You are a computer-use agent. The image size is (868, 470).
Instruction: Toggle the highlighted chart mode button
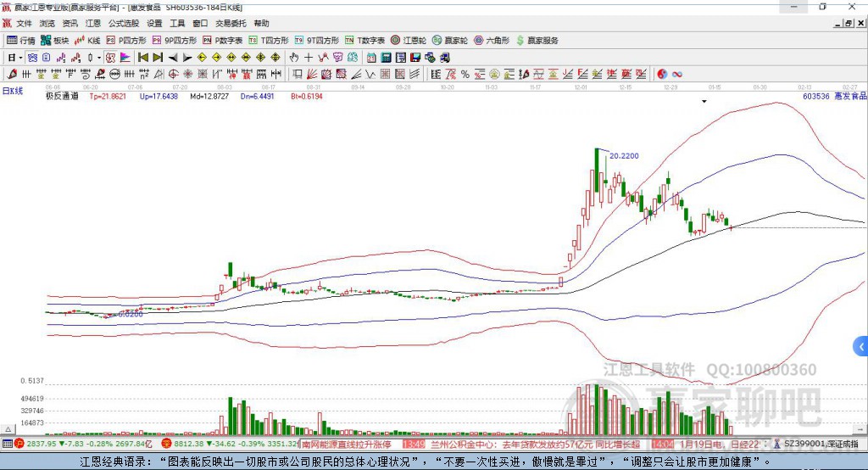(32, 58)
